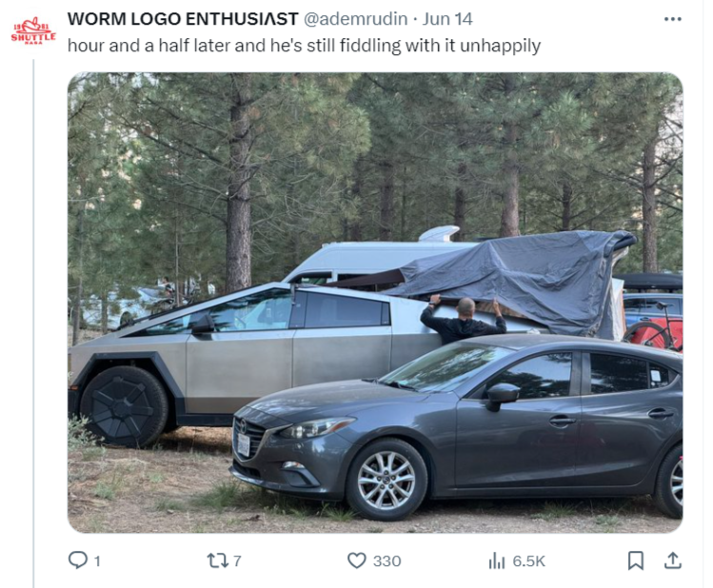Click the vertical thread connector line

[33, 323]
